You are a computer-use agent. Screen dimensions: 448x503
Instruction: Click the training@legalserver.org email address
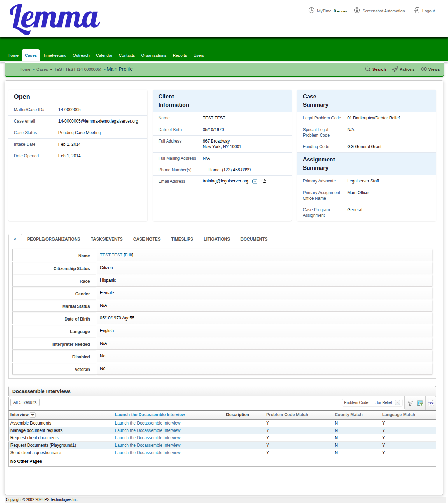click(226, 181)
